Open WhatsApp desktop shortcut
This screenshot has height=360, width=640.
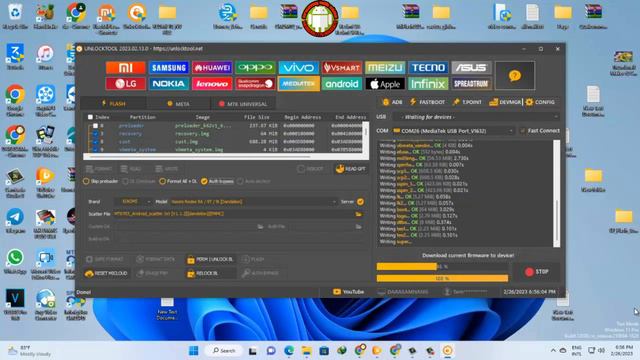[x=15, y=261]
